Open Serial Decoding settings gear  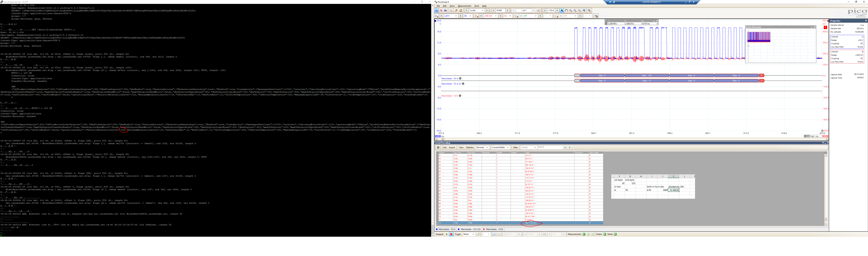(438, 147)
